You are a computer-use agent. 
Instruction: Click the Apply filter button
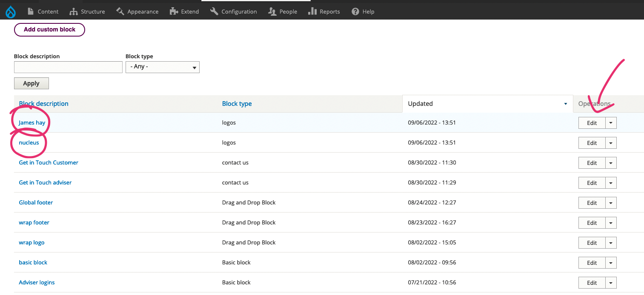coord(31,83)
